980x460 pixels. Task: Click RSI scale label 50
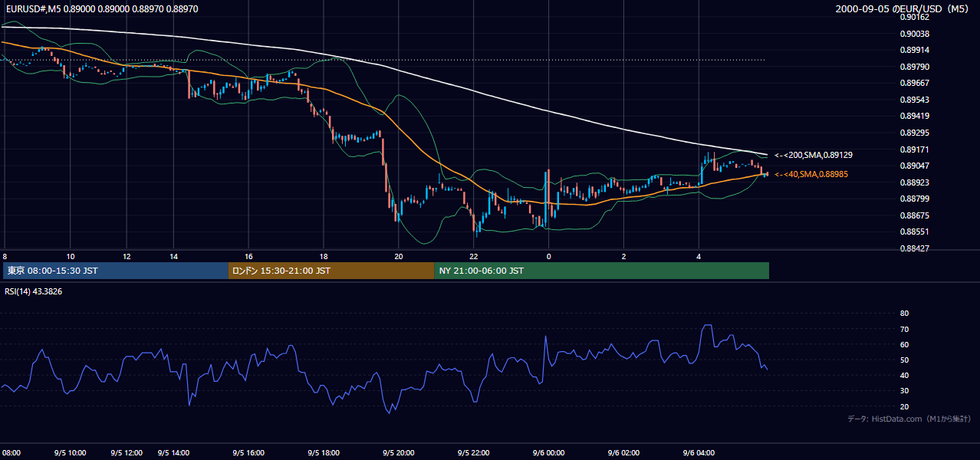(x=904, y=360)
